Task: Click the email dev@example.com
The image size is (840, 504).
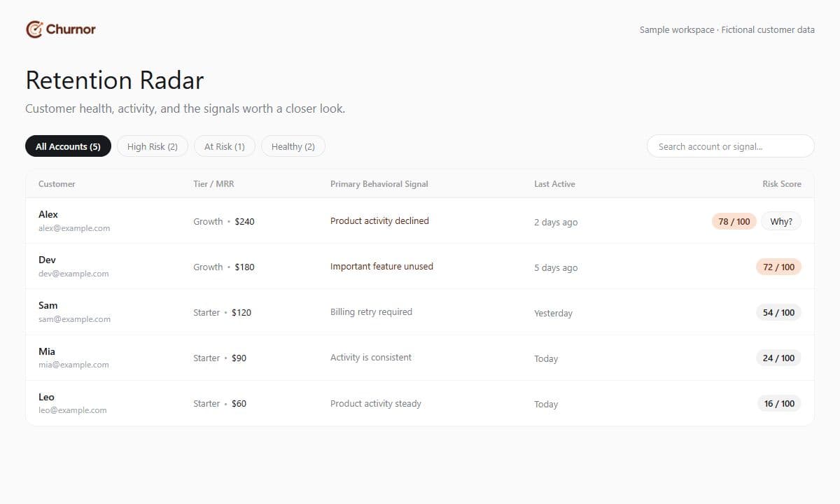Action: pos(73,274)
